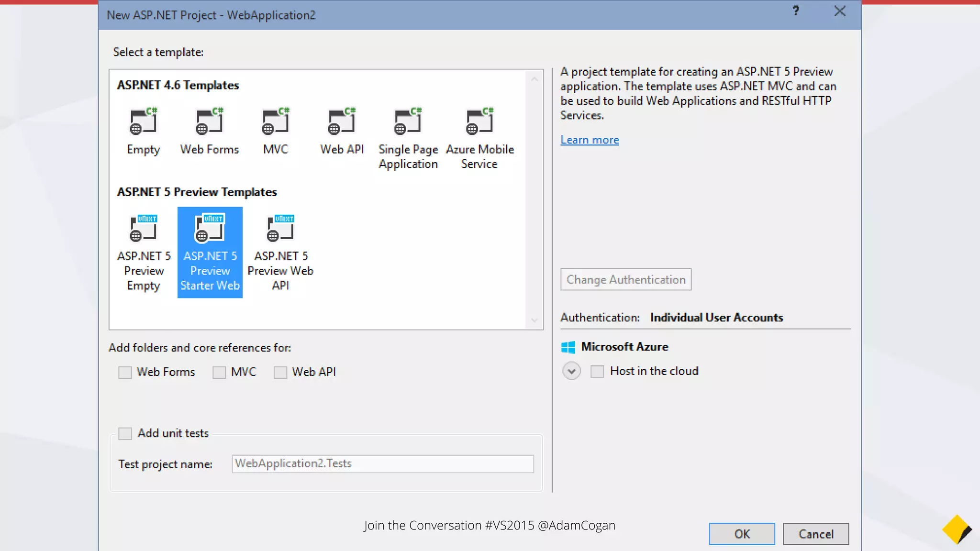Screen dimensions: 980x551
Task: Select the Web API 4.6 template icon
Action: pos(342,121)
